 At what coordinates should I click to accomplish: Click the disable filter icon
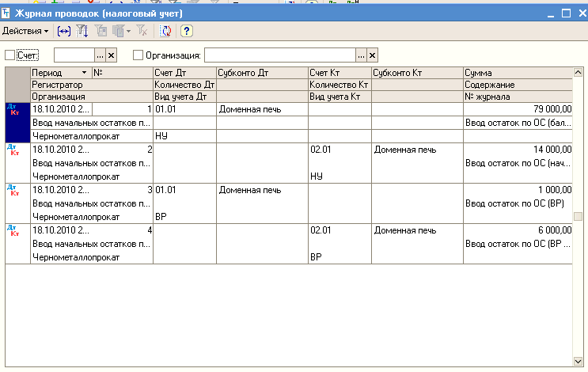(x=142, y=31)
